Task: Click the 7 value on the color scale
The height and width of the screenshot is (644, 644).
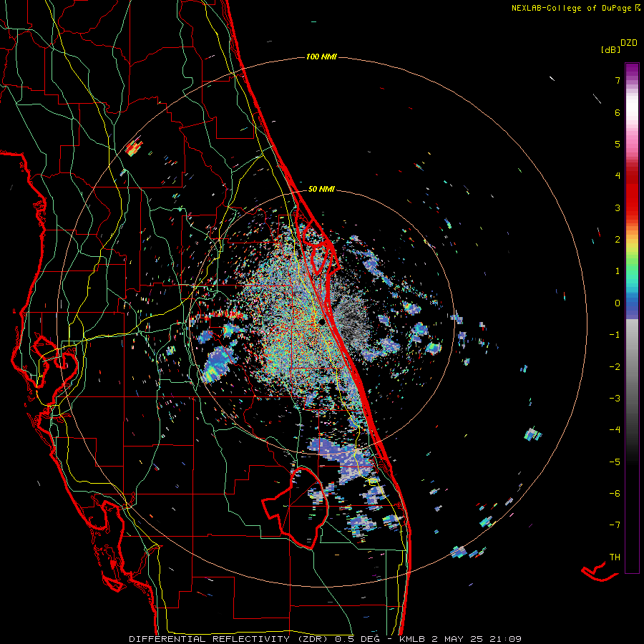Action: (x=618, y=80)
